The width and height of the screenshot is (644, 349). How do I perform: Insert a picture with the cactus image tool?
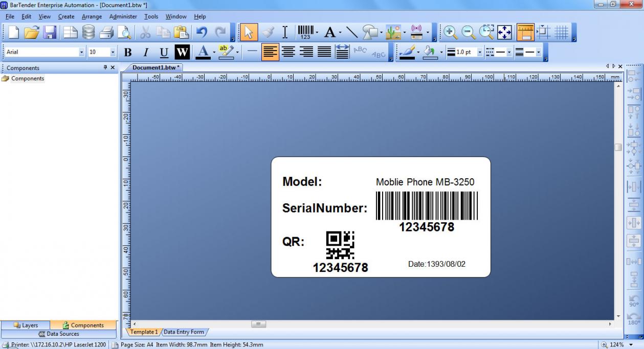coord(393,33)
